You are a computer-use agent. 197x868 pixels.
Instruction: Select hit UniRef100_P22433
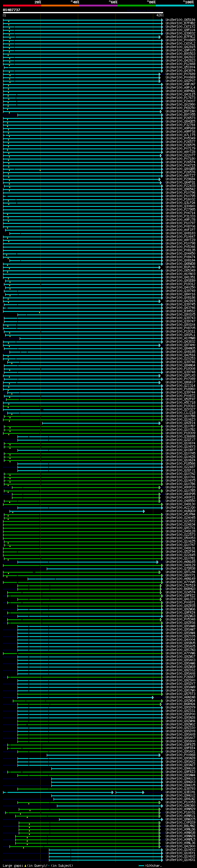(180, 186)
